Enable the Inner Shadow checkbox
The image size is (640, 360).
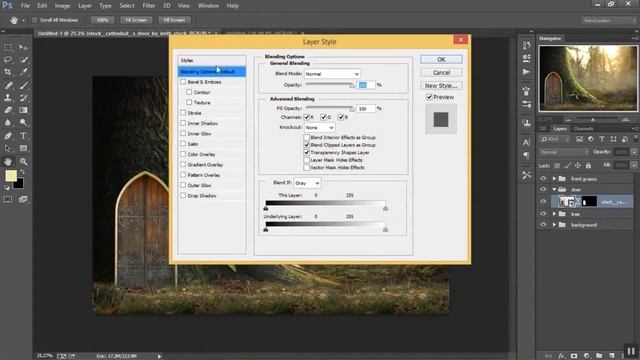pos(183,123)
